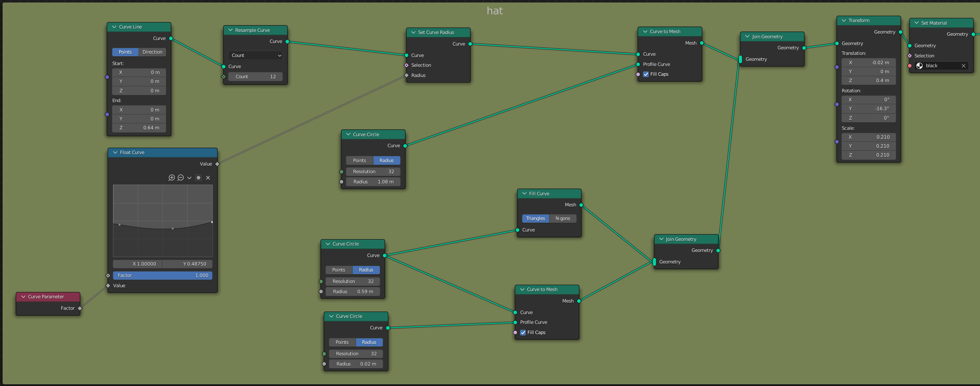Click the Float Curve graph area

click(162, 220)
